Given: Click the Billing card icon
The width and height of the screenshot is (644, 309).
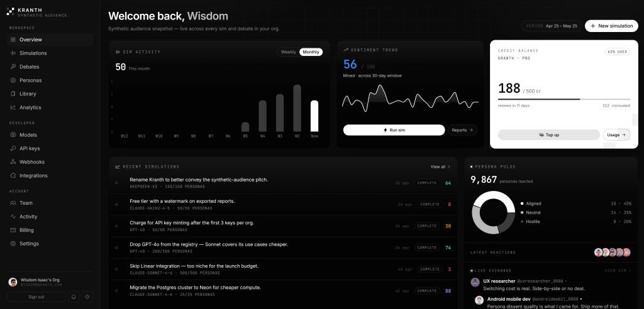Looking at the screenshot, I should pyautogui.click(x=13, y=230).
